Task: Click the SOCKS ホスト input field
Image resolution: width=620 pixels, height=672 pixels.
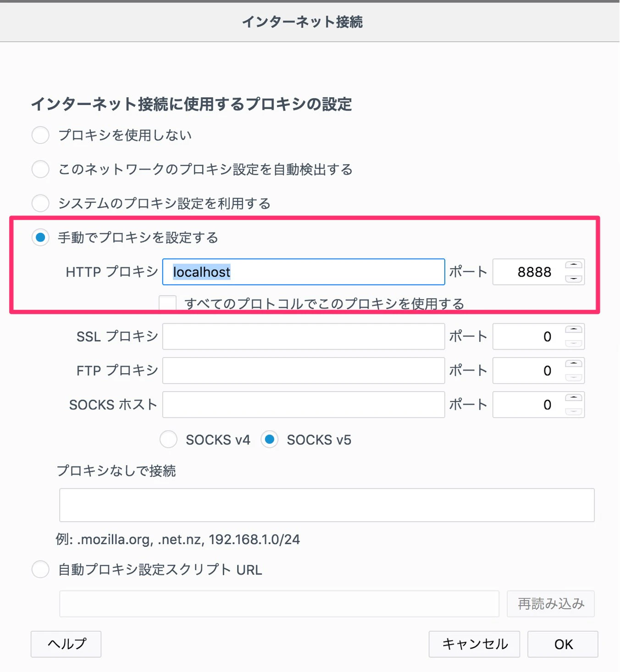Action: 303,404
